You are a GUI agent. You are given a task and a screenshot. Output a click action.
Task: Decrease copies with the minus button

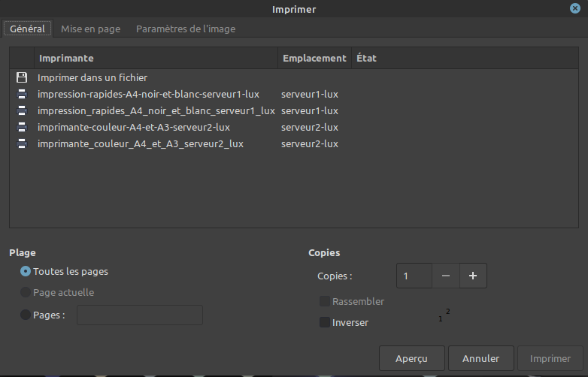pos(446,276)
